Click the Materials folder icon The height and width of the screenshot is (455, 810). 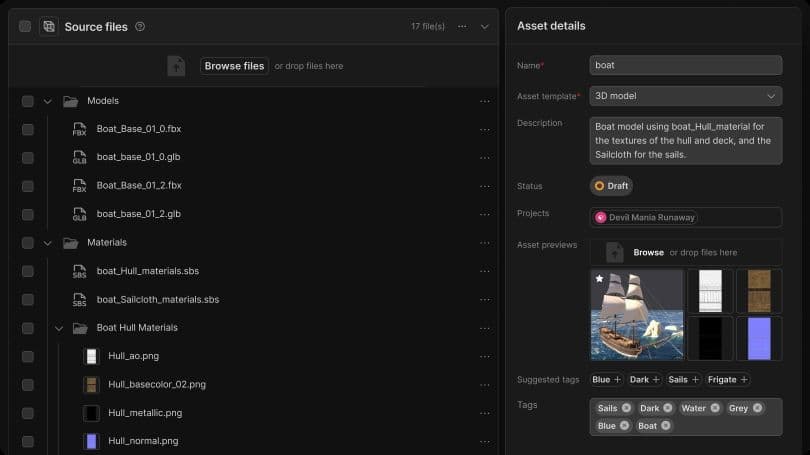coord(71,243)
